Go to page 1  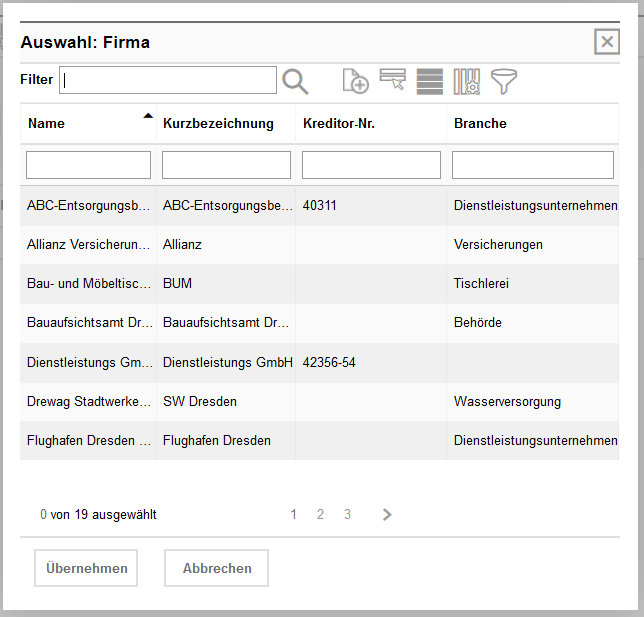pos(293,514)
